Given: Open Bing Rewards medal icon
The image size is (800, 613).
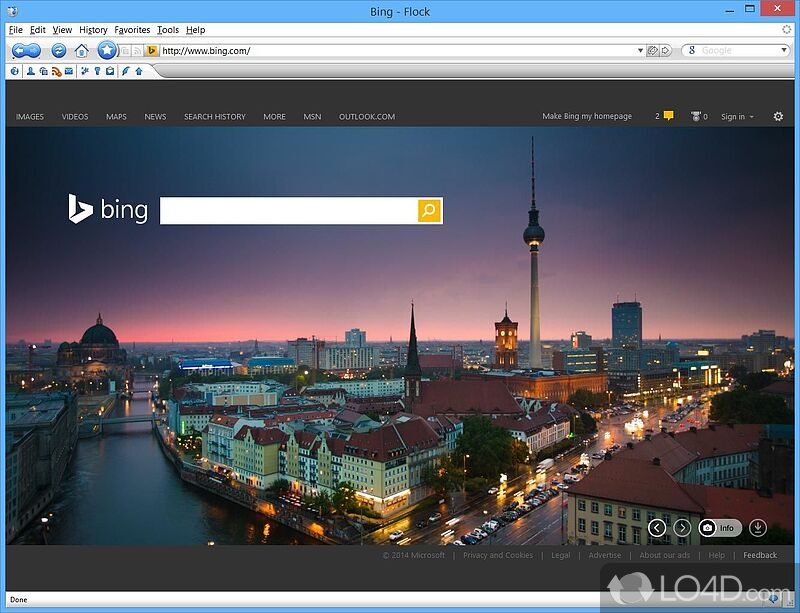Looking at the screenshot, I should (x=695, y=116).
